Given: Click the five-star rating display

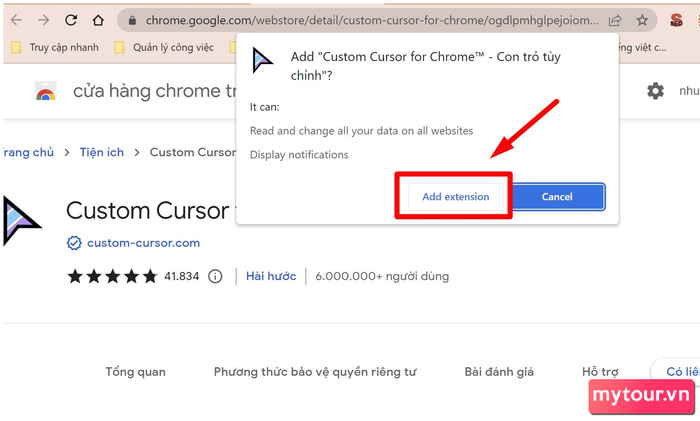Looking at the screenshot, I should click(x=112, y=276).
